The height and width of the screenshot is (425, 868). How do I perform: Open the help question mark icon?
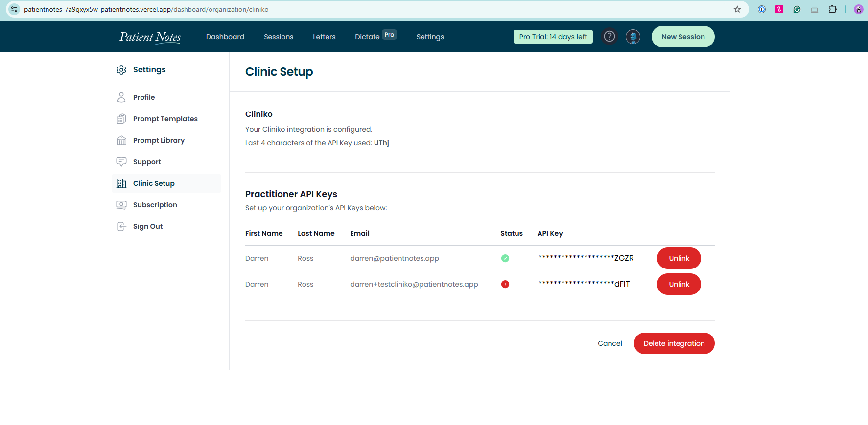[x=610, y=37]
